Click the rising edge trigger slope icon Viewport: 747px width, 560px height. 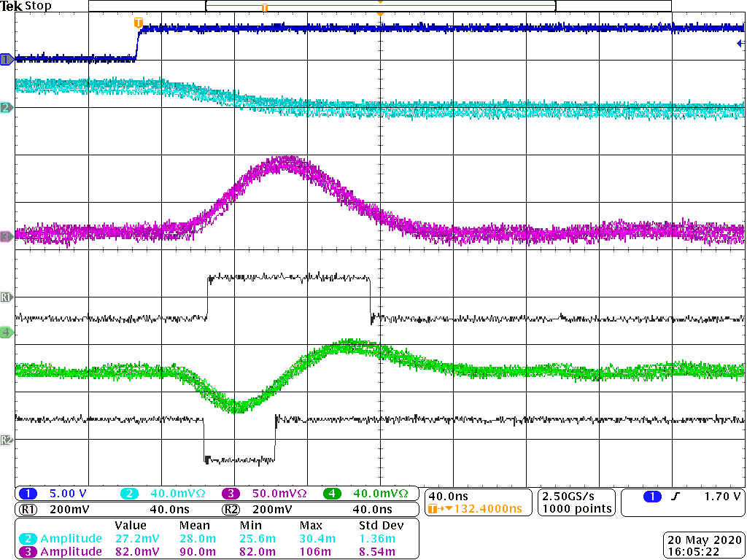(675, 497)
